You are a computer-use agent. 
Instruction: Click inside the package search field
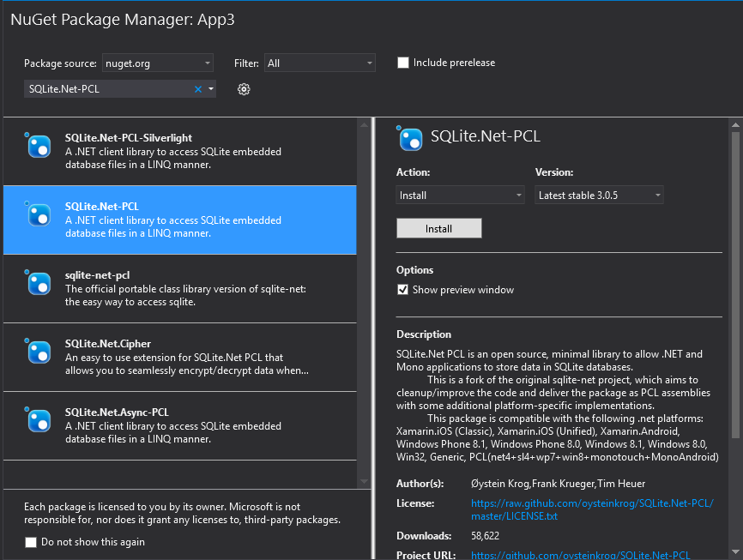(x=107, y=89)
